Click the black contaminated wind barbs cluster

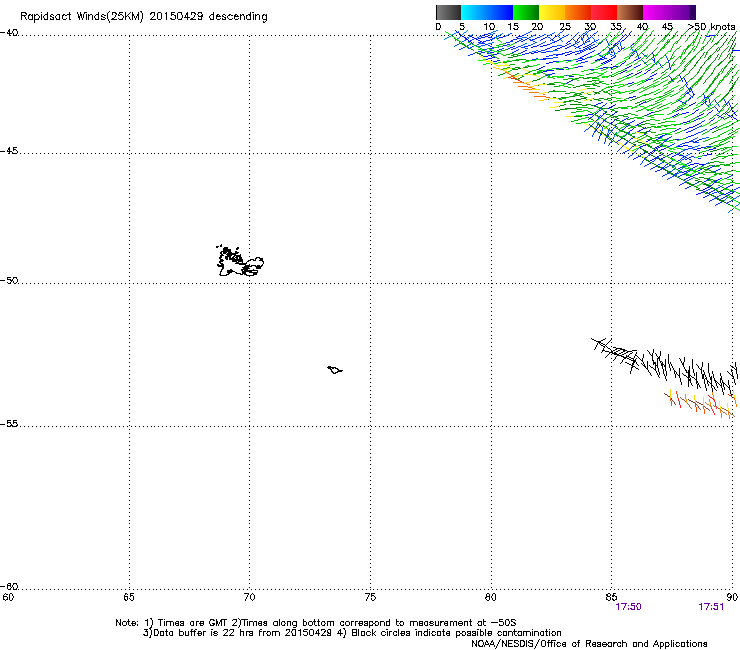coord(664,365)
